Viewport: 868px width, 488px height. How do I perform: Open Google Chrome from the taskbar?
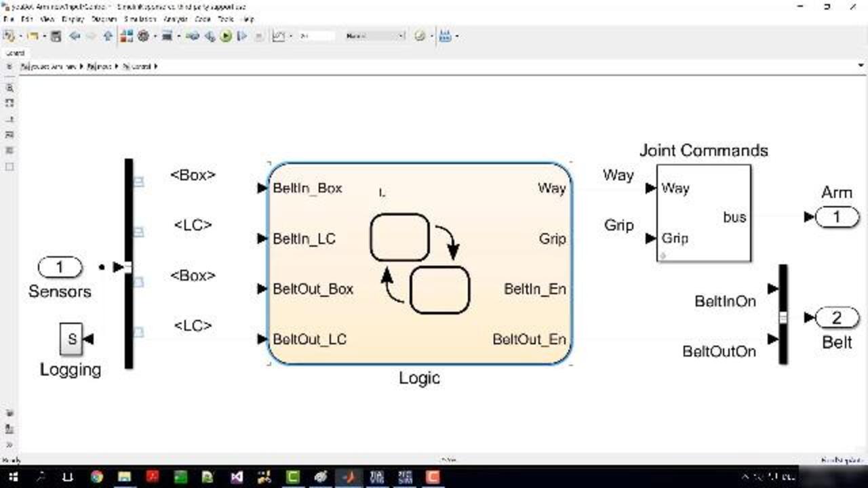(96, 477)
